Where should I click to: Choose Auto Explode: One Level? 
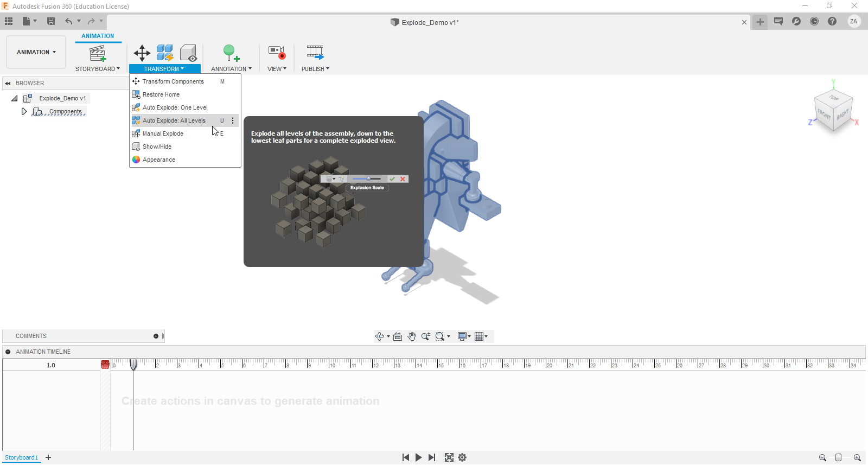pos(185,107)
